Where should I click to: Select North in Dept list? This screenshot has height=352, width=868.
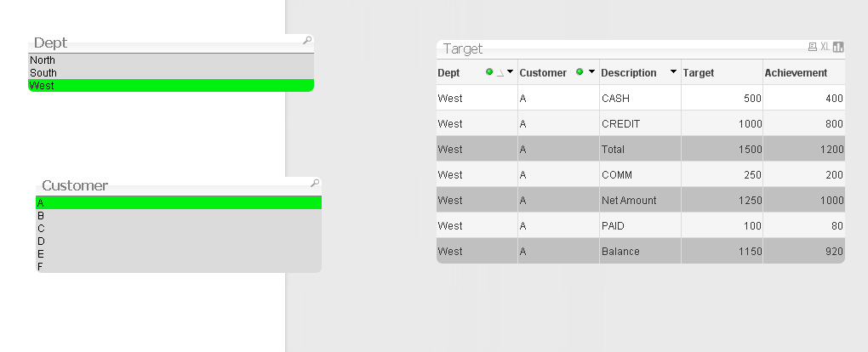(170, 60)
